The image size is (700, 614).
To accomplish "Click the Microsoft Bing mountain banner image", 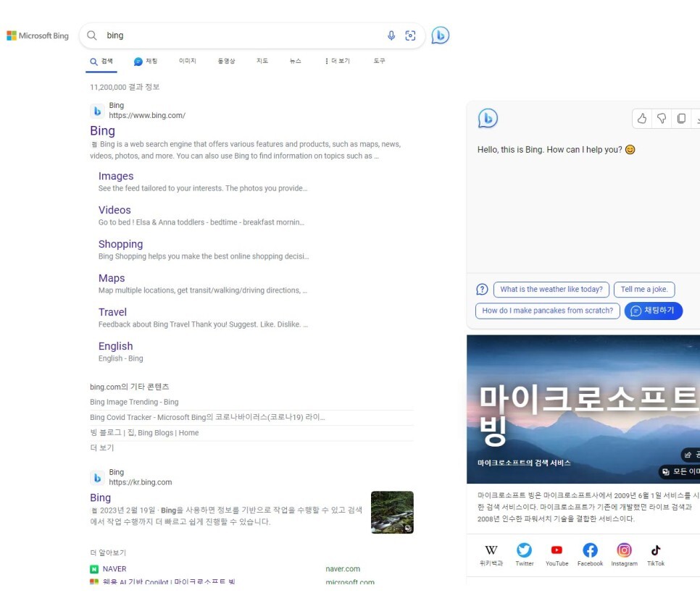I will [x=583, y=409].
